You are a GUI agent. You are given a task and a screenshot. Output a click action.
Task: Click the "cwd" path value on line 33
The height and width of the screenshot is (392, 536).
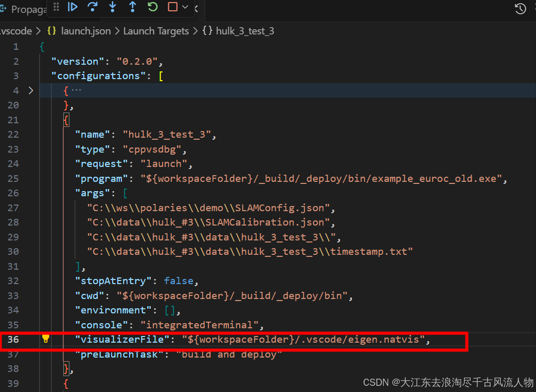click(232, 296)
